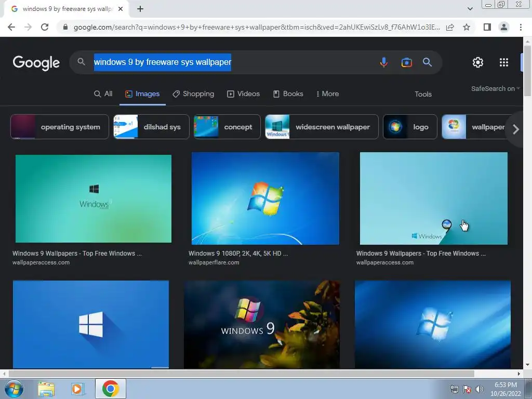Click the Chrome taskbar button
The height and width of the screenshot is (399, 532).
tap(110, 389)
